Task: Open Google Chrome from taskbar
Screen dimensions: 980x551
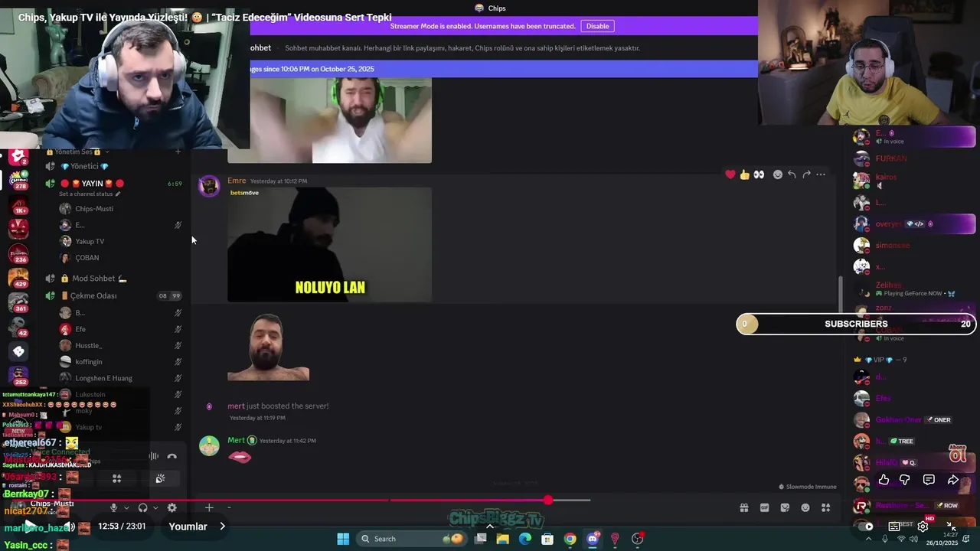Action: coord(570,539)
